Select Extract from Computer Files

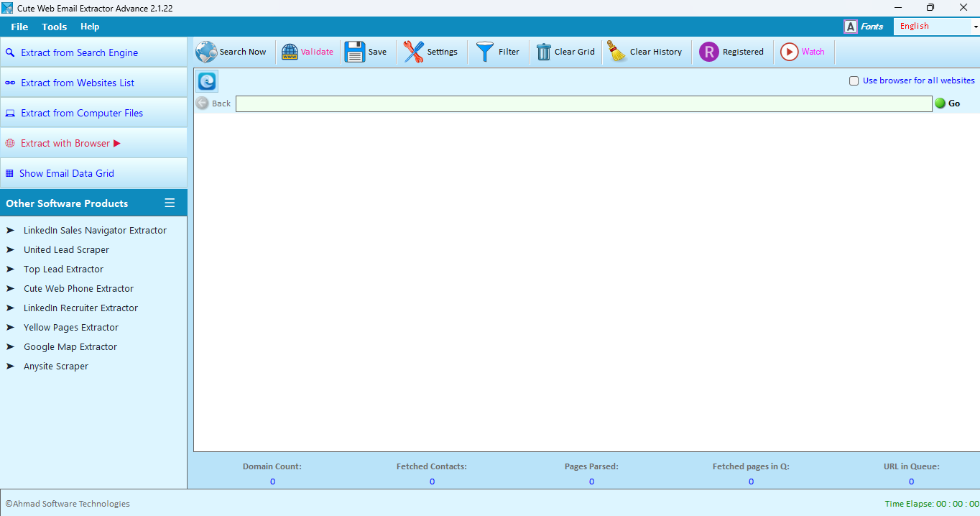pos(93,113)
